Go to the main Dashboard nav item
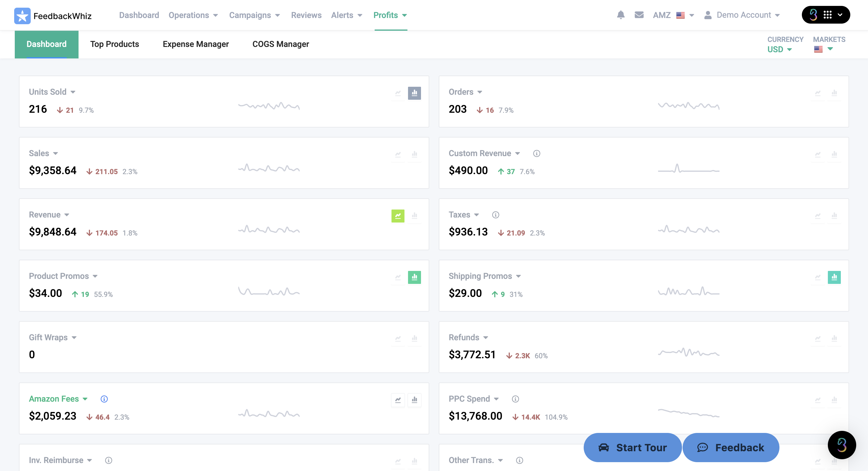Image resolution: width=868 pixels, height=471 pixels. point(139,15)
